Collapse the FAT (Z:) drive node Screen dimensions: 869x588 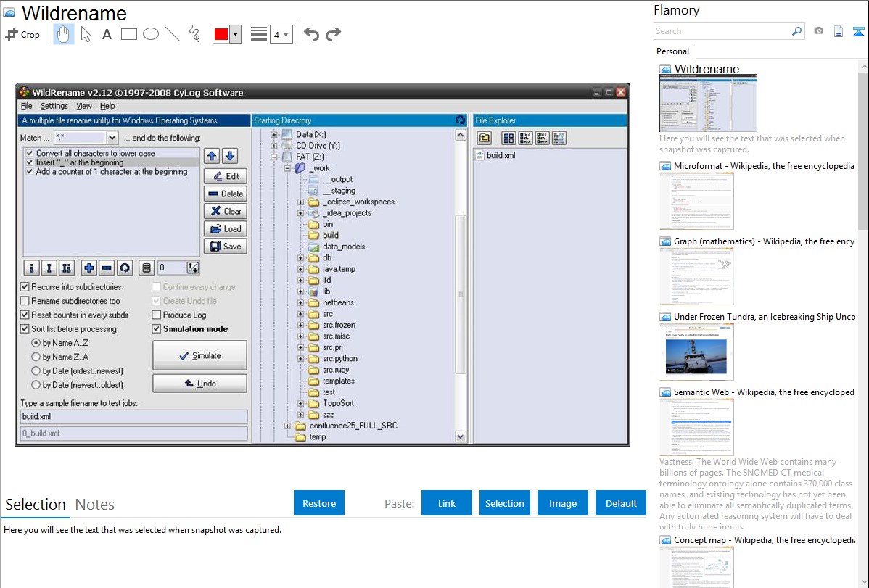(273, 157)
